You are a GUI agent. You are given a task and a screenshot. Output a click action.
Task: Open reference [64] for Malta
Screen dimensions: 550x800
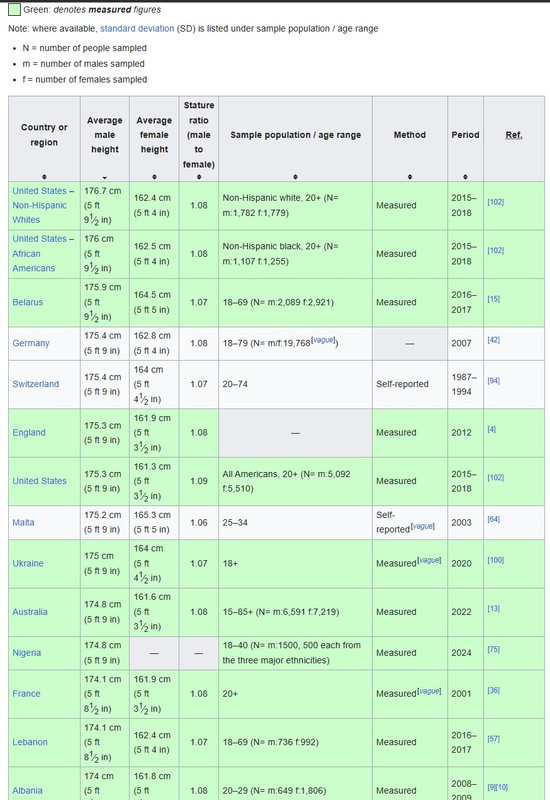tap(493, 519)
